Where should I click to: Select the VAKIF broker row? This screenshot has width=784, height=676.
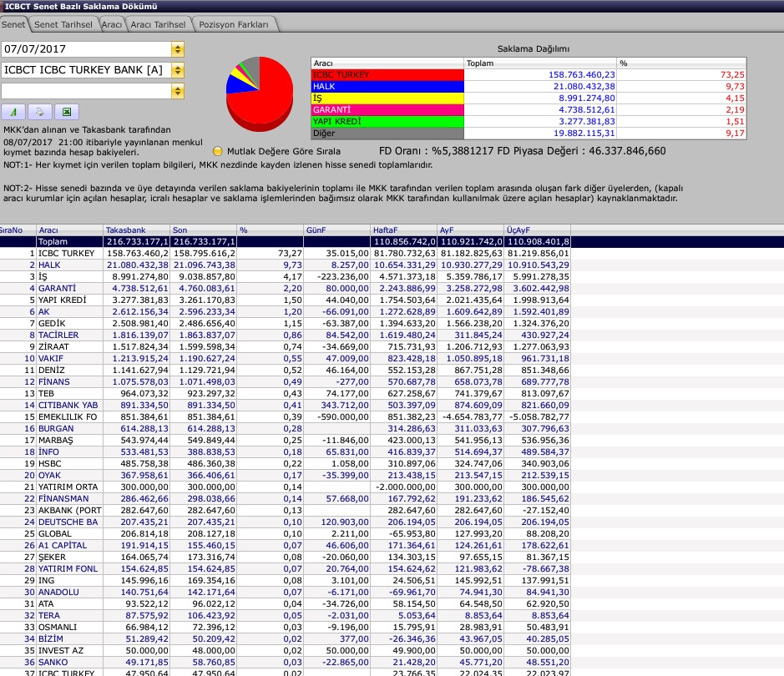click(x=285, y=358)
